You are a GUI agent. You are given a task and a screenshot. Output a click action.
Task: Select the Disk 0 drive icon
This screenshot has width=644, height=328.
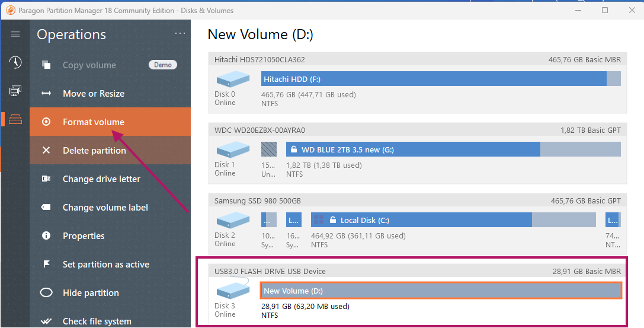[233, 79]
